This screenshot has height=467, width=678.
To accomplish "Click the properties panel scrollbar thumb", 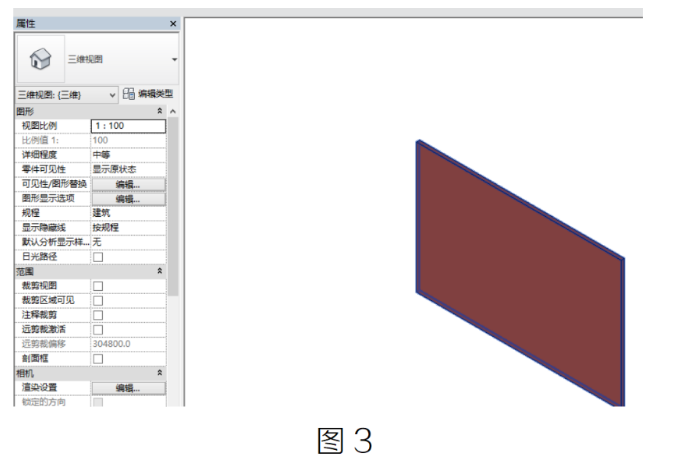I will pos(173,206).
